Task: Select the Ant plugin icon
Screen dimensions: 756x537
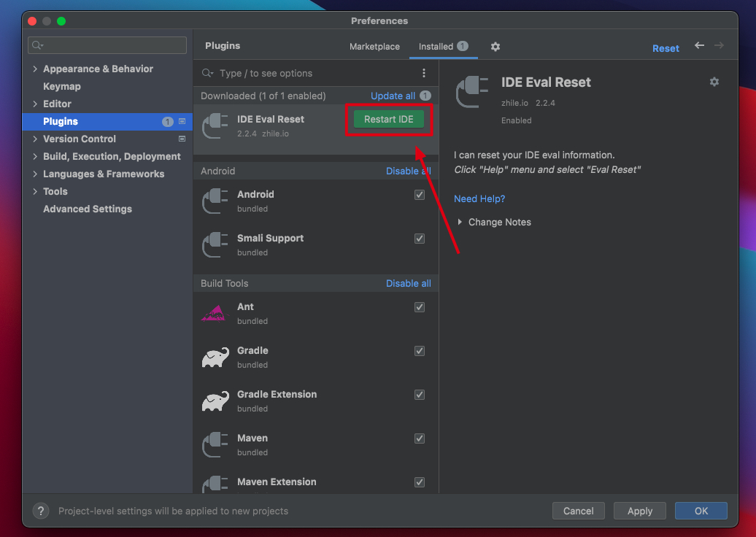Action: (215, 313)
